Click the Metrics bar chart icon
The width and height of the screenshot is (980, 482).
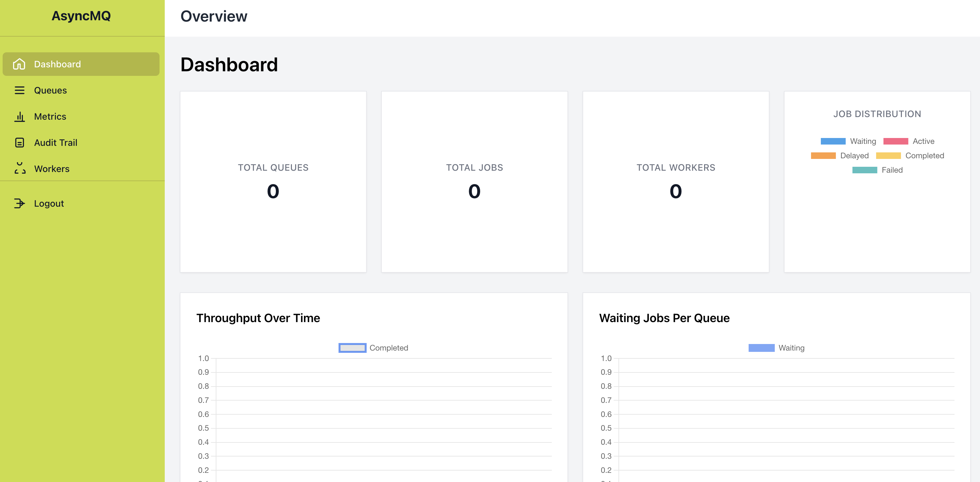(19, 116)
